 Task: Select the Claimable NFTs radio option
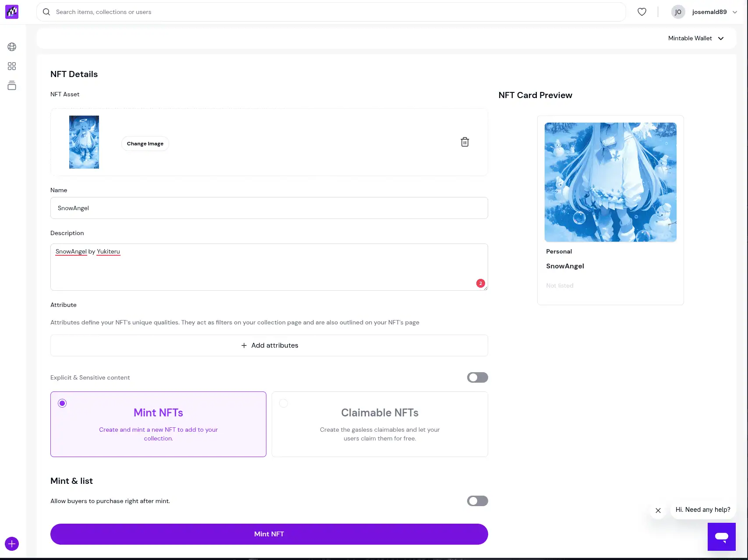click(x=284, y=403)
